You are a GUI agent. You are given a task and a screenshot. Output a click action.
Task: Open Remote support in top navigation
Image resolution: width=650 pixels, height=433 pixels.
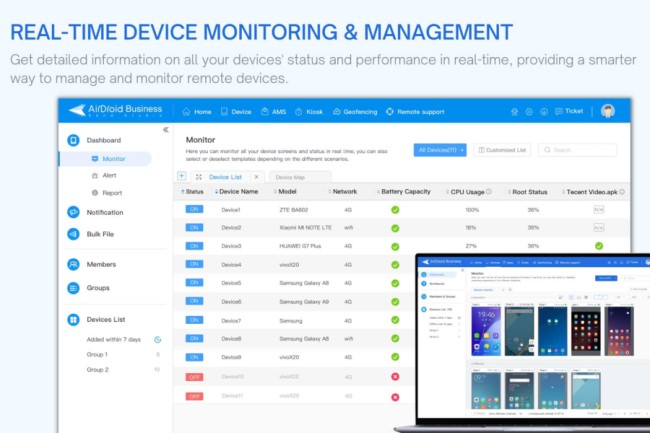pyautogui.click(x=415, y=112)
